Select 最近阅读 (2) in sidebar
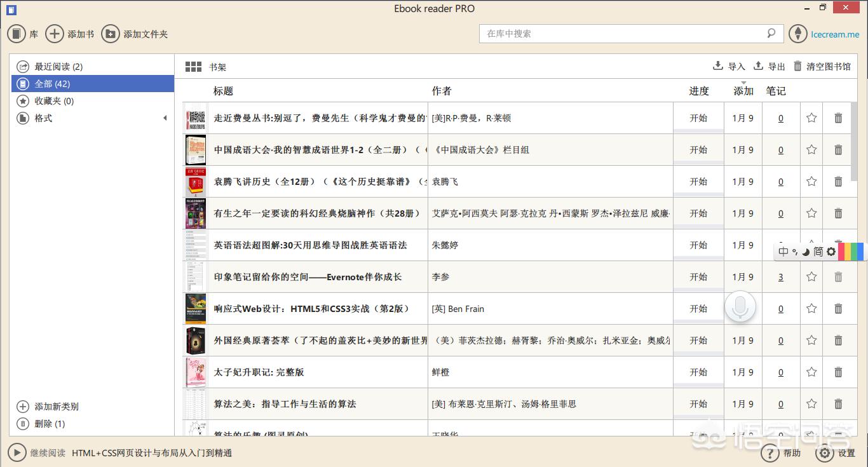 58,67
